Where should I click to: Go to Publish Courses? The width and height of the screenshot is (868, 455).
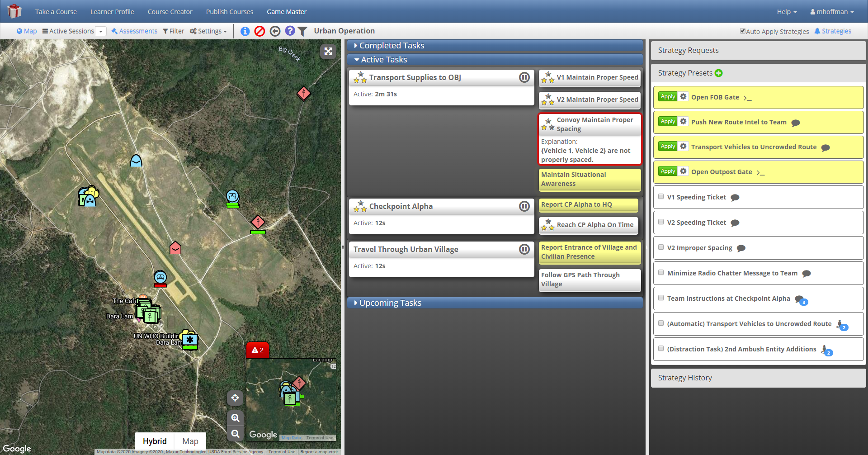(x=230, y=12)
